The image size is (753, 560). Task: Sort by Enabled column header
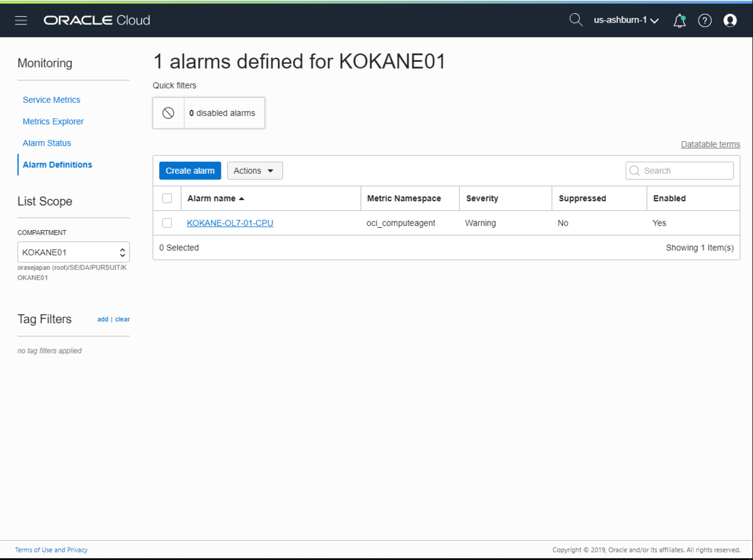click(x=670, y=198)
